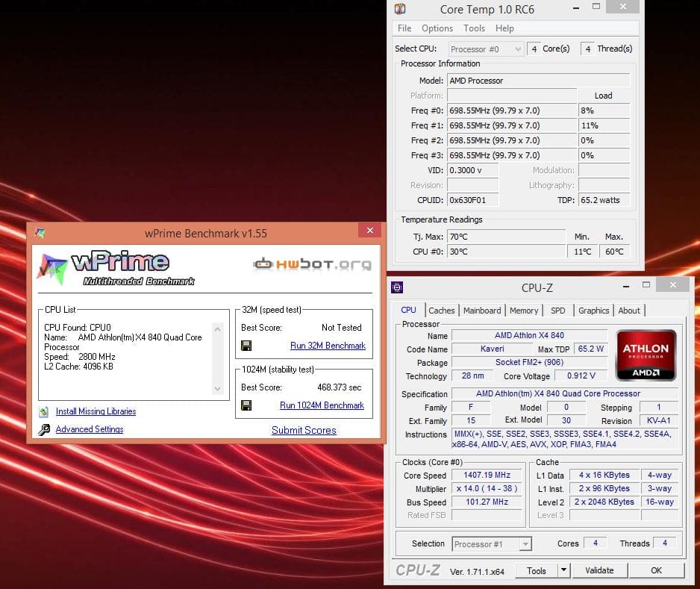Screen dimensions: 700x589
Task: Click the wPrime Multithreaded Benchmark logo
Action: [116, 267]
